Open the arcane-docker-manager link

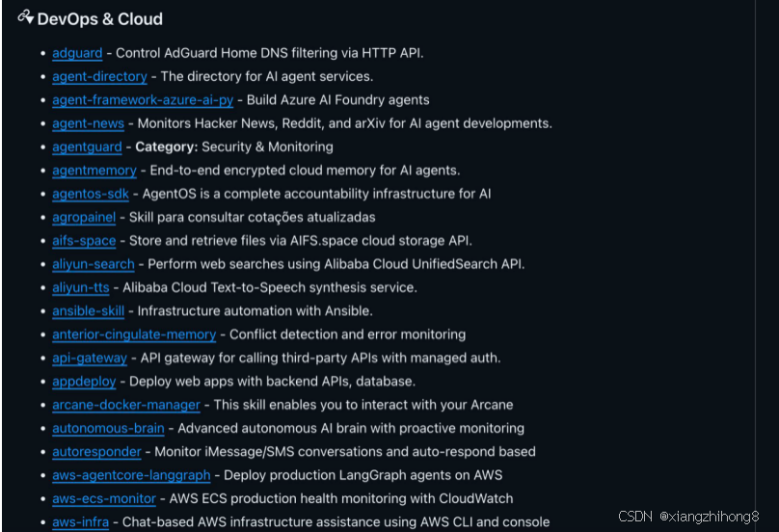[126, 405]
